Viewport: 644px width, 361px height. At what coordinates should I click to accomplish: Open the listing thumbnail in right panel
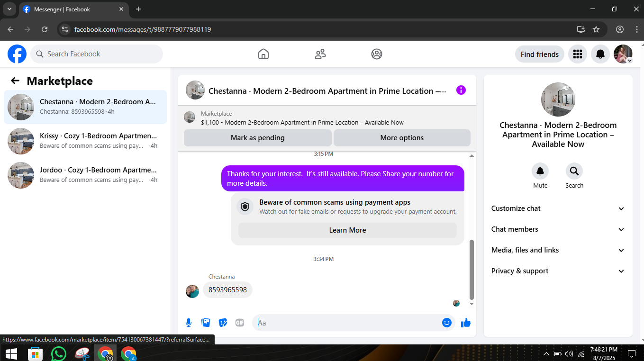coord(558,99)
